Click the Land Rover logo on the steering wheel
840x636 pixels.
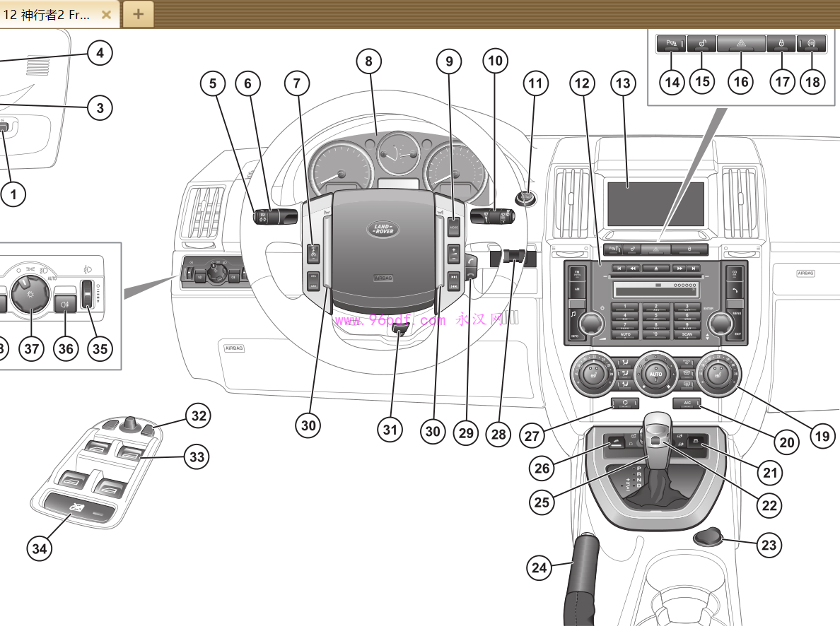tap(383, 229)
